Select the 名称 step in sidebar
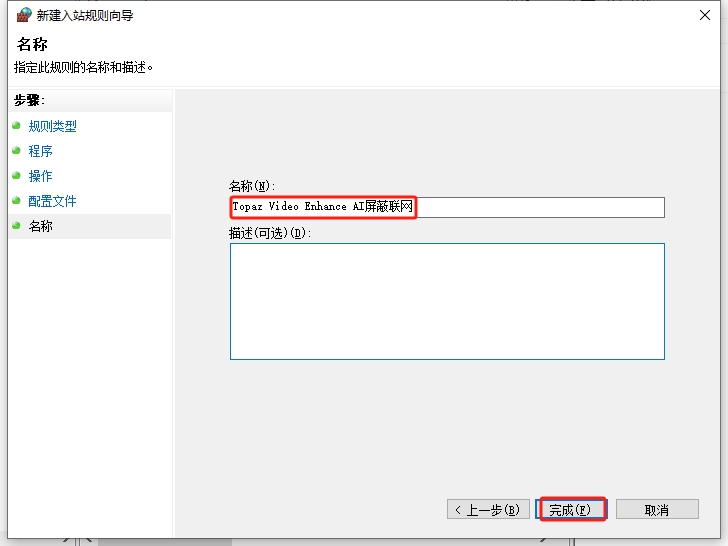 pos(90,226)
